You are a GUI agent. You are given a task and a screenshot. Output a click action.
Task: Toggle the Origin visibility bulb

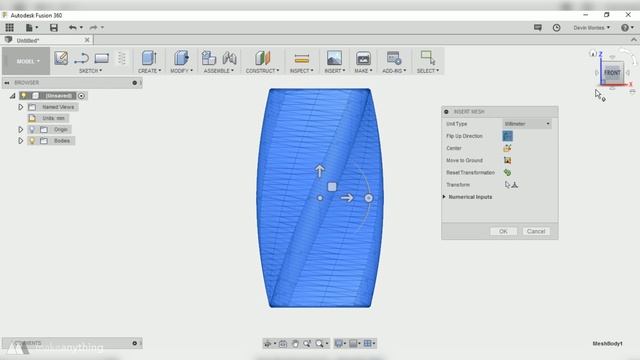pos(32,129)
